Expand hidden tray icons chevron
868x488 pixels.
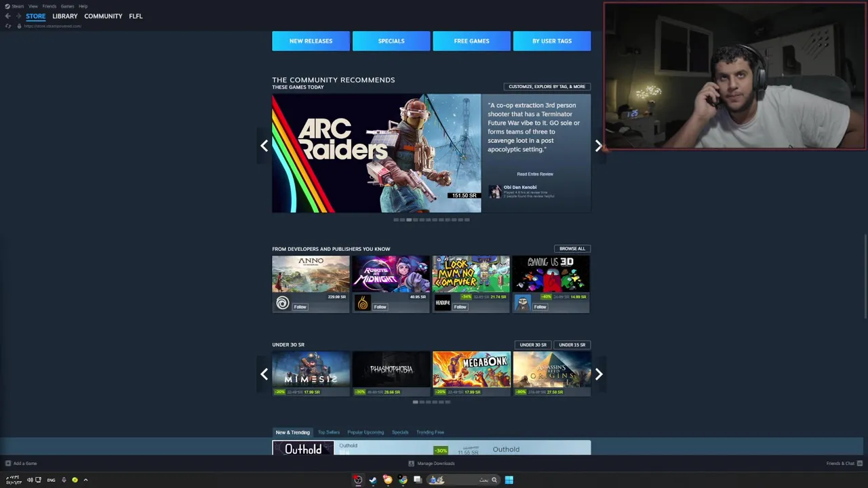click(x=85, y=480)
